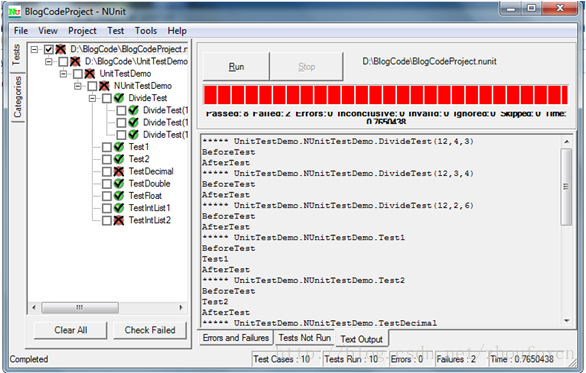The width and height of the screenshot is (586, 373).
Task: Select the TestDouble tree item
Action: [x=149, y=184]
